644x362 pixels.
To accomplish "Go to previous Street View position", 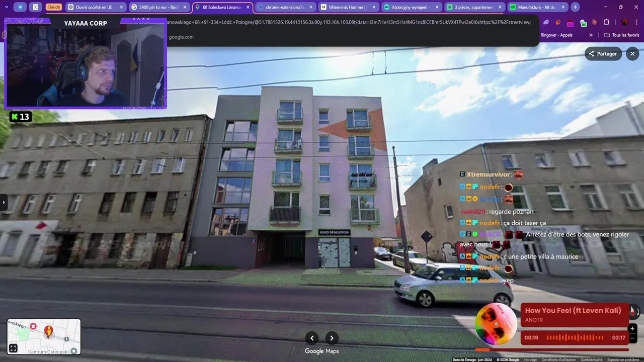I will pyautogui.click(x=312, y=338).
